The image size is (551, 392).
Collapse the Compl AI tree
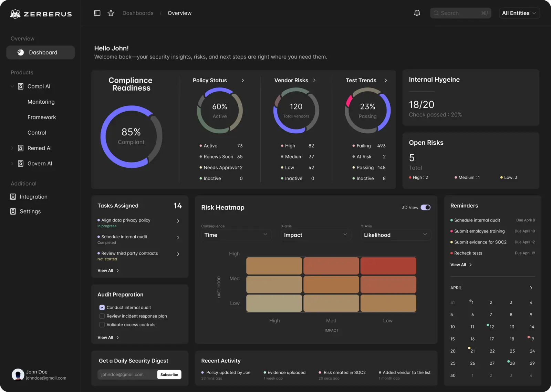click(12, 86)
